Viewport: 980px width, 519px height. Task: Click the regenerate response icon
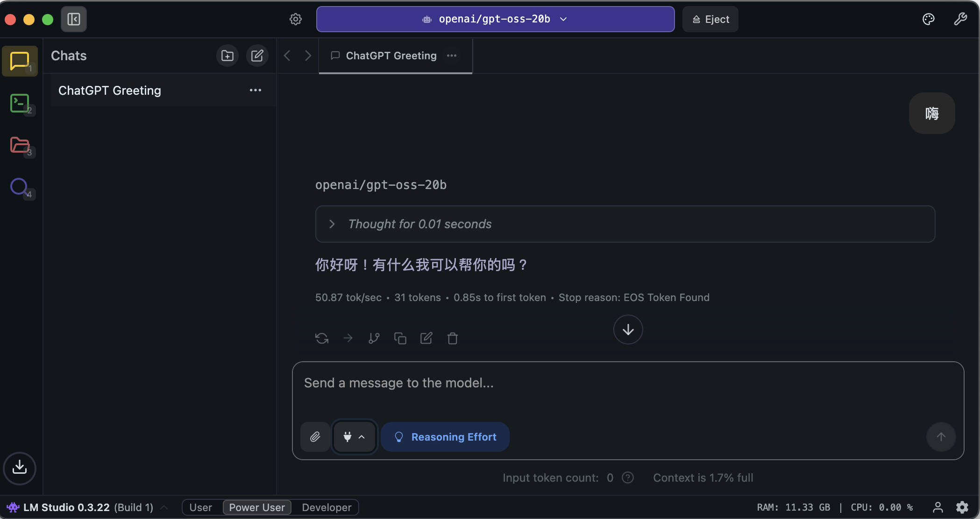(x=322, y=338)
